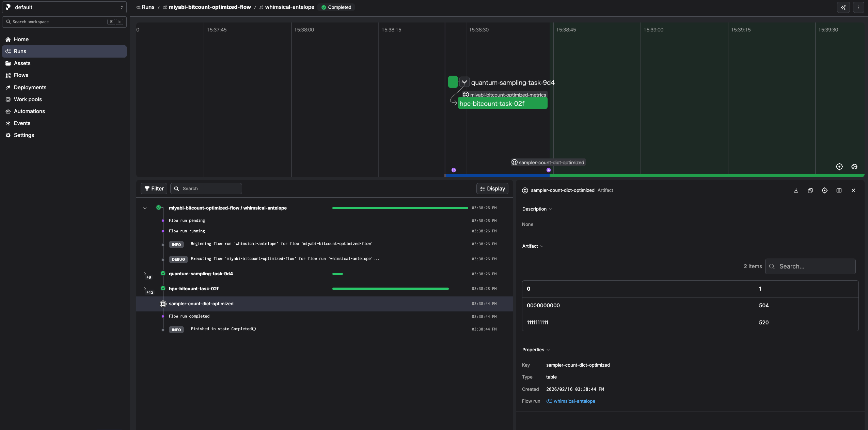868x430 pixels.
Task: Click the columns layout icon in artifact panel
Action: [839, 190]
